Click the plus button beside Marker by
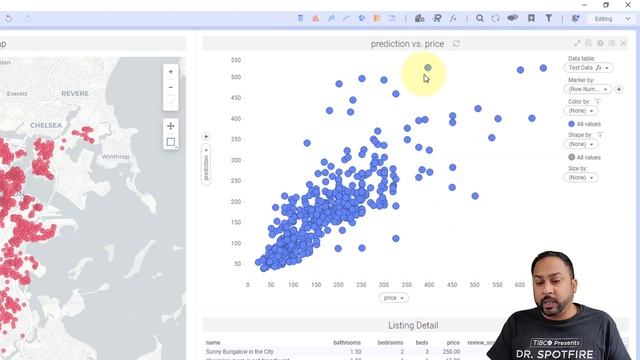This screenshot has width=640, height=360. [619, 89]
